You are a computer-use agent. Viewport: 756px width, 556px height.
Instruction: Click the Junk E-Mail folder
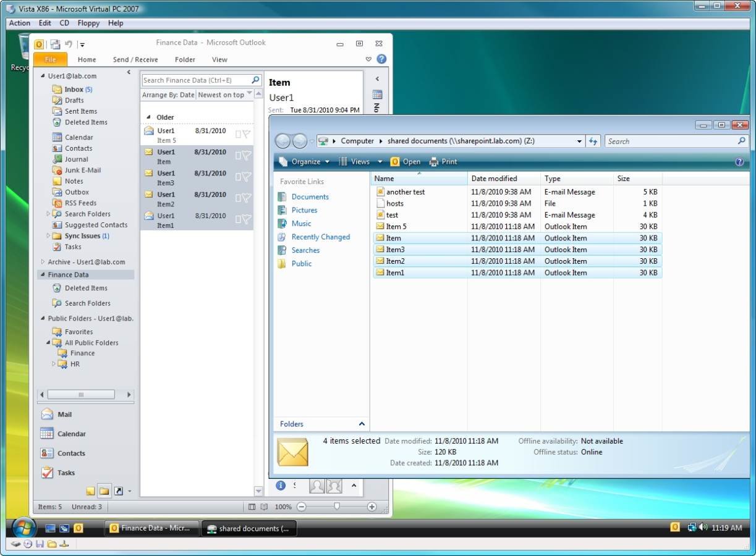coord(82,170)
